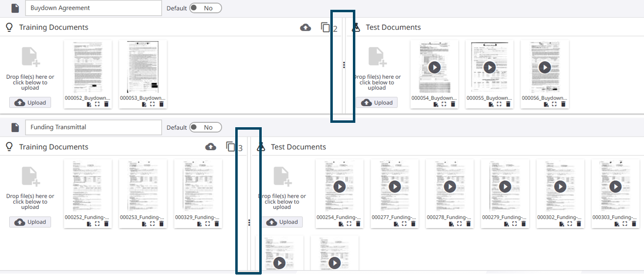Open the 000053_Buydown training thumbnail

143,67
